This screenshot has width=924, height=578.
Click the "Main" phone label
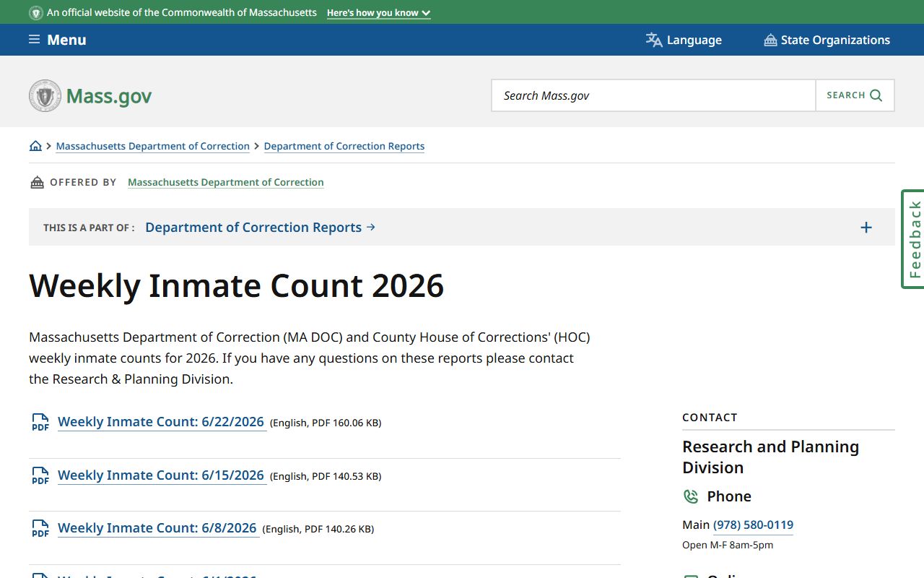[x=696, y=525]
